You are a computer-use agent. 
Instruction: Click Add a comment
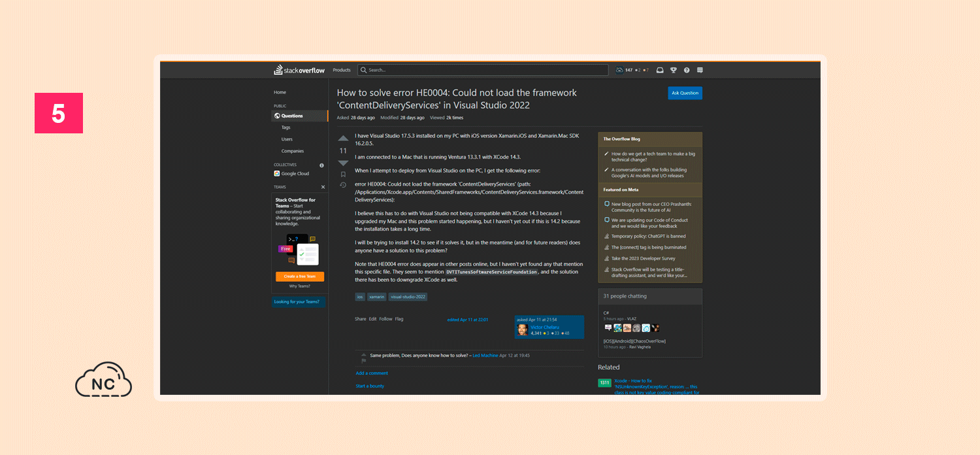point(372,373)
